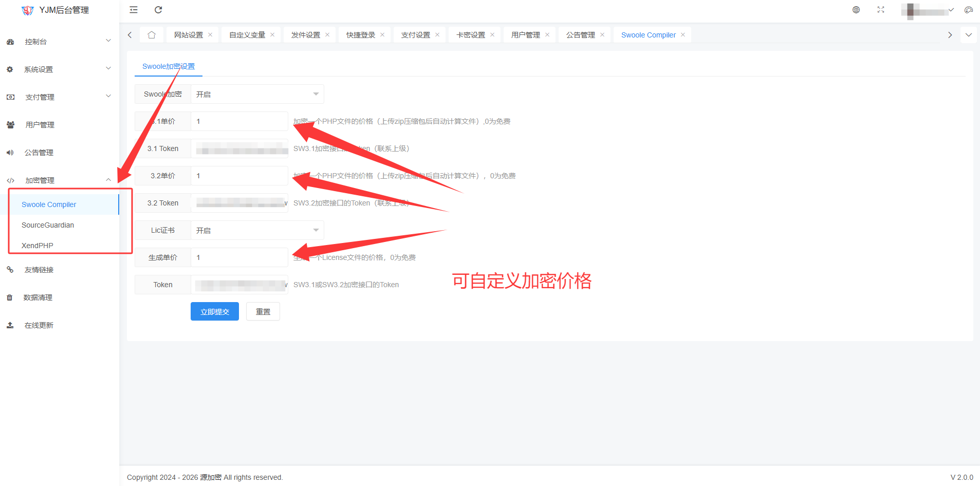Switch to the 用户管理 tab
The width and height of the screenshot is (980, 486).
[525, 35]
